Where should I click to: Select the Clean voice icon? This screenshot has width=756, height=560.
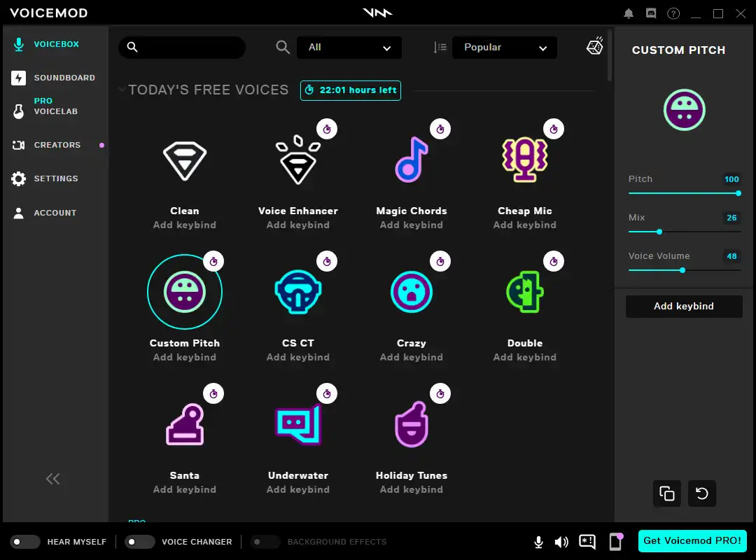pyautogui.click(x=185, y=160)
